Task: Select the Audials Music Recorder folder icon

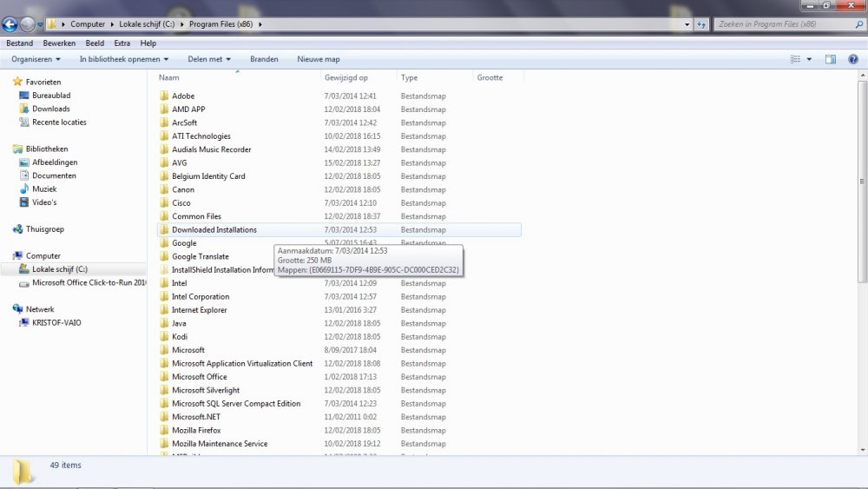Action: click(164, 149)
